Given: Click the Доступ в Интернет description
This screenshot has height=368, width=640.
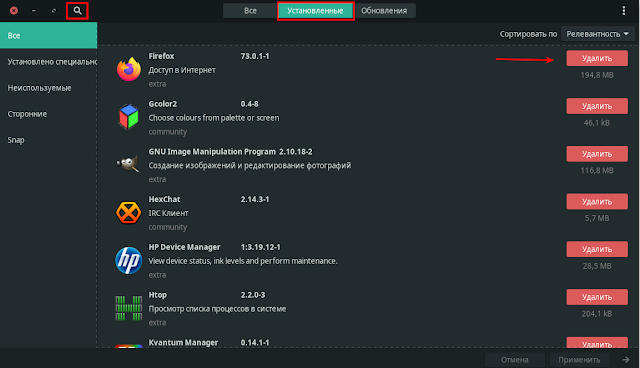Looking at the screenshot, I should coord(182,70).
